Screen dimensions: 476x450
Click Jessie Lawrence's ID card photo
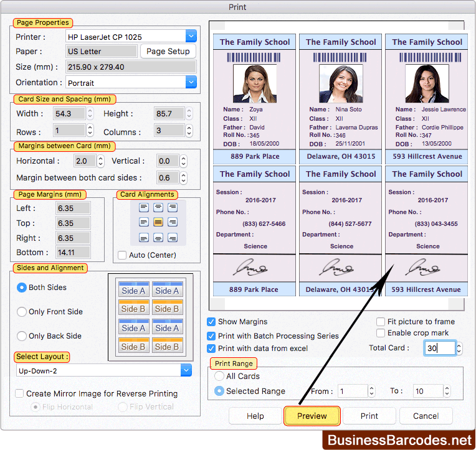point(427,83)
